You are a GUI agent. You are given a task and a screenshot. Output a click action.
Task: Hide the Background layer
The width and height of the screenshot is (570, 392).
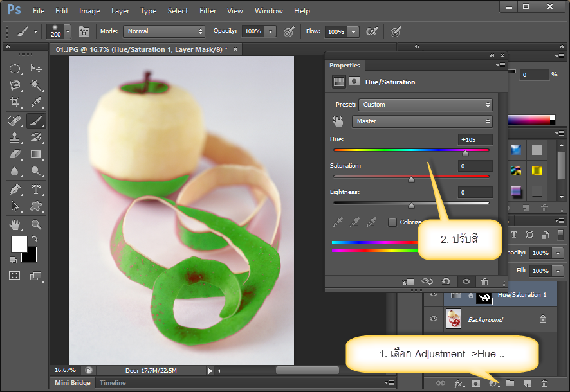click(x=434, y=319)
